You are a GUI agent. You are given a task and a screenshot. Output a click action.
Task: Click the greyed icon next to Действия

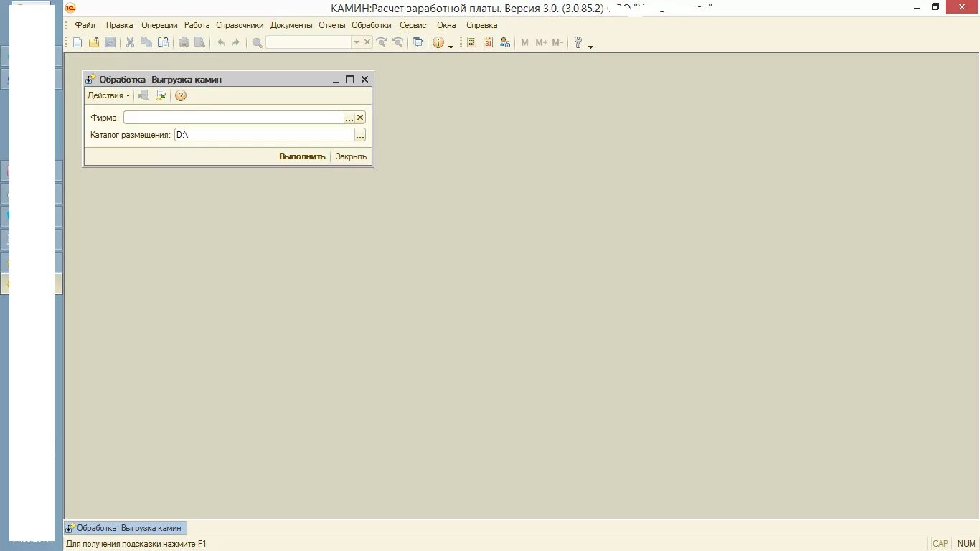144,95
